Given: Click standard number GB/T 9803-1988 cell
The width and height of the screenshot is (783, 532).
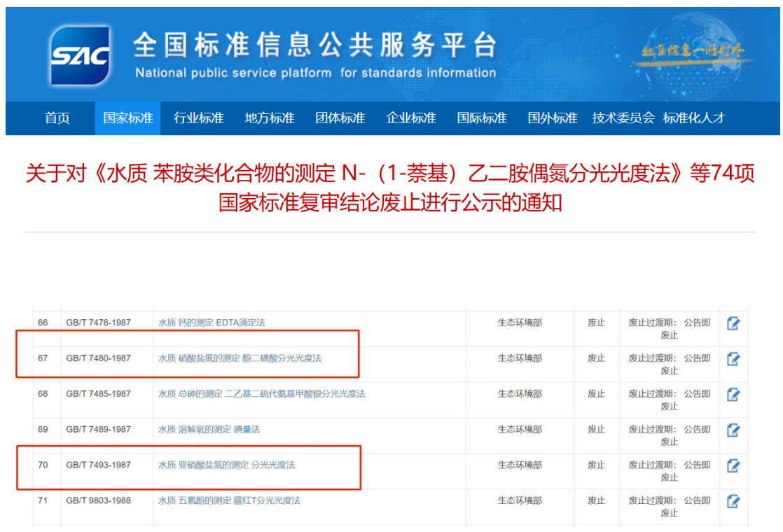Looking at the screenshot, I should coord(99,500).
